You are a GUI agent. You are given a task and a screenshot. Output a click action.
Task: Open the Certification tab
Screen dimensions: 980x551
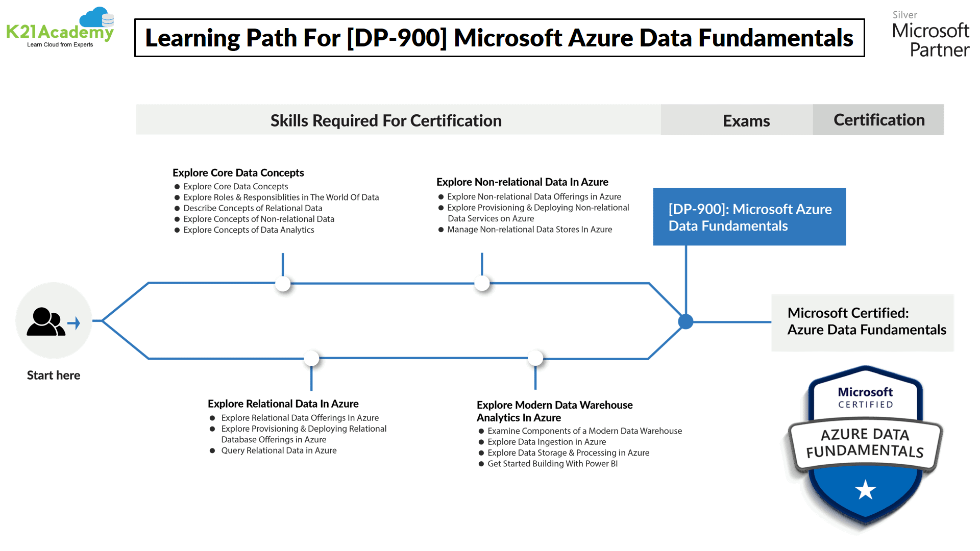tap(878, 120)
